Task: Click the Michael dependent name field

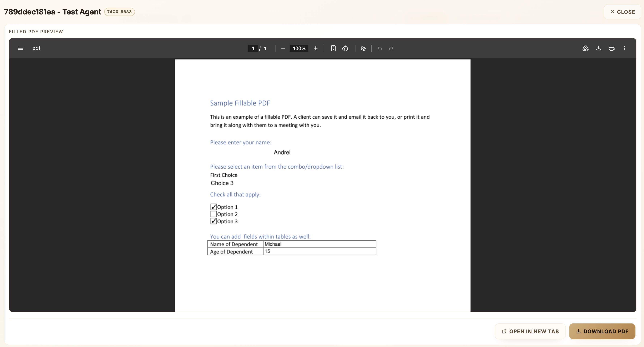Action: pyautogui.click(x=319, y=244)
